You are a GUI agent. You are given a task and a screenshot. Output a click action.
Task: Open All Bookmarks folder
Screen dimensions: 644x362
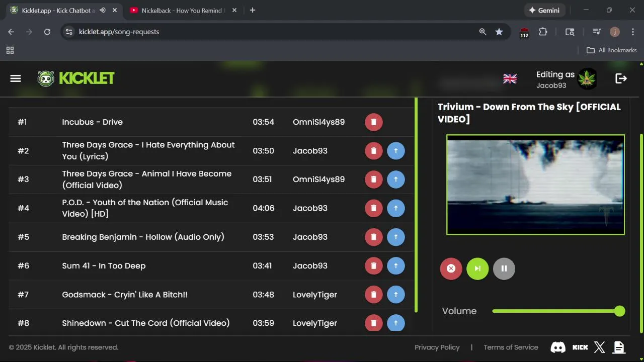click(612, 50)
